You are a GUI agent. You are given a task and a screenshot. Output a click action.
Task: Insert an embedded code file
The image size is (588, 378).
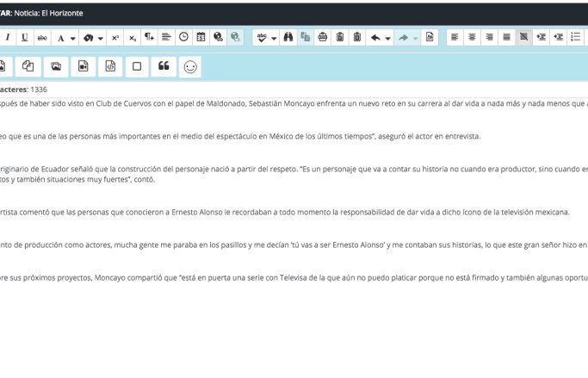tap(110, 66)
